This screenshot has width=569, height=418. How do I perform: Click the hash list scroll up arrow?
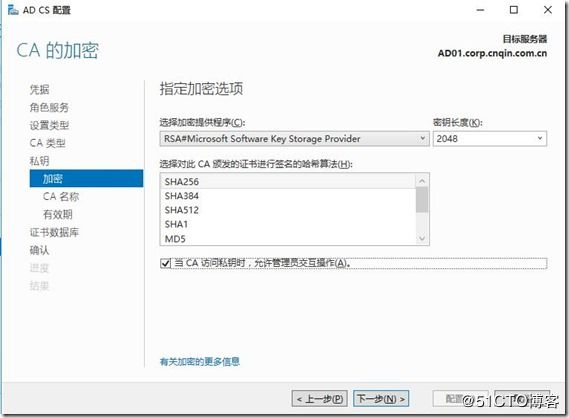pos(422,181)
